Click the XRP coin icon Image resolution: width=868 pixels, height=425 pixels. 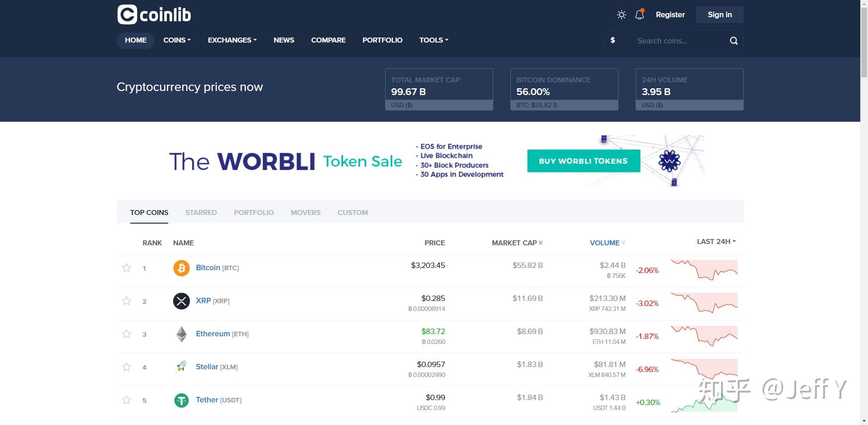click(181, 301)
